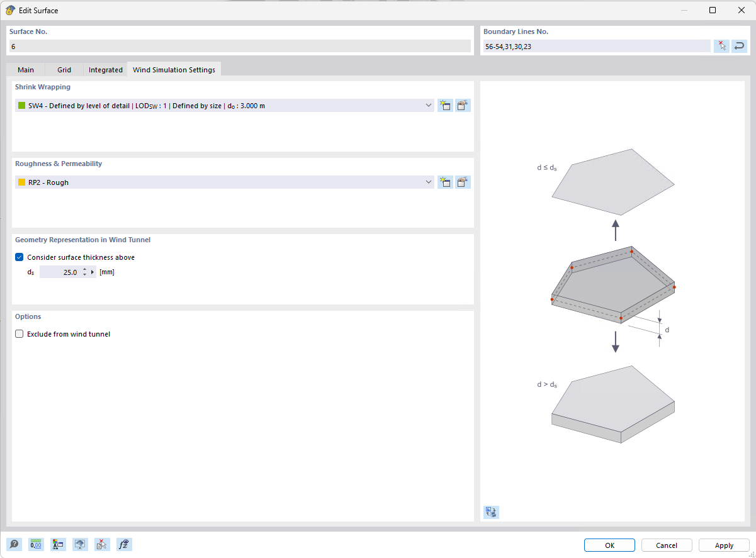Screen dimensions: 756x558
Task: Open units and decimal places settings
Action: 36,544
